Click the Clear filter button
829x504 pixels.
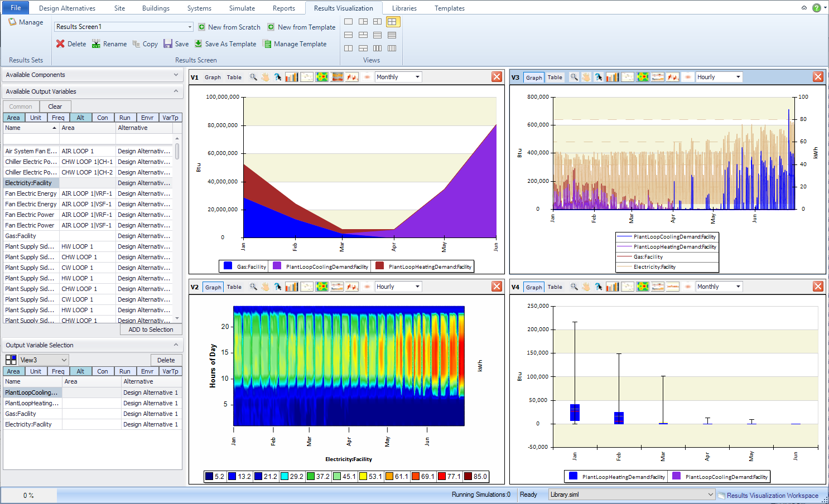[x=55, y=106]
